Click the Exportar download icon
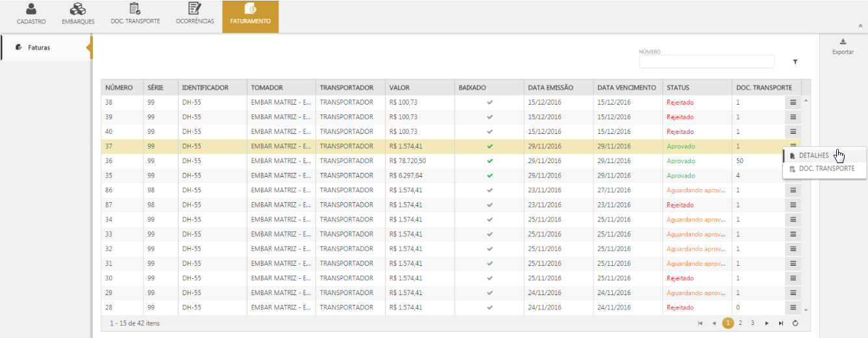 tap(843, 42)
